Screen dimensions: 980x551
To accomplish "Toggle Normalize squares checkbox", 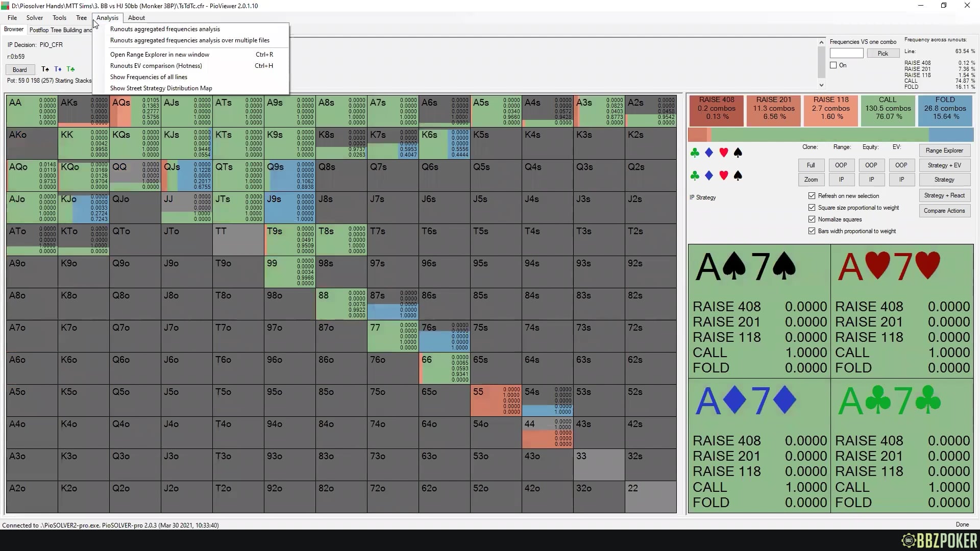I will [812, 219].
